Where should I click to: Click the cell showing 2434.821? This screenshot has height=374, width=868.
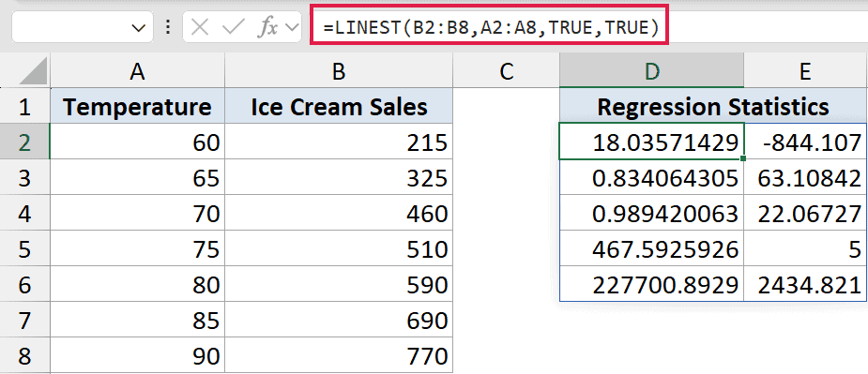coord(805,284)
